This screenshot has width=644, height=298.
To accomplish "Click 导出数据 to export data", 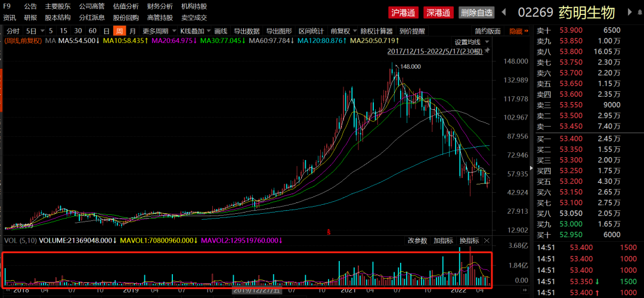I will (247, 31).
